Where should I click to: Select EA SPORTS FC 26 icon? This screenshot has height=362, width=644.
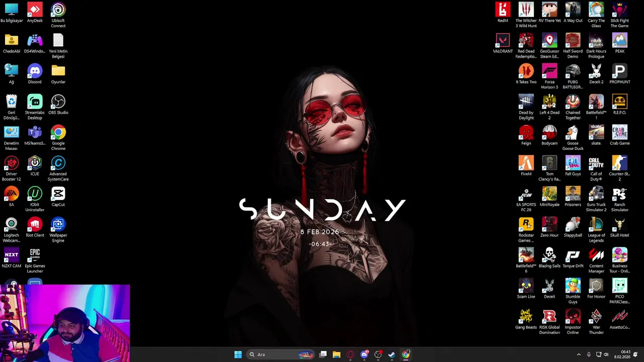(x=526, y=199)
